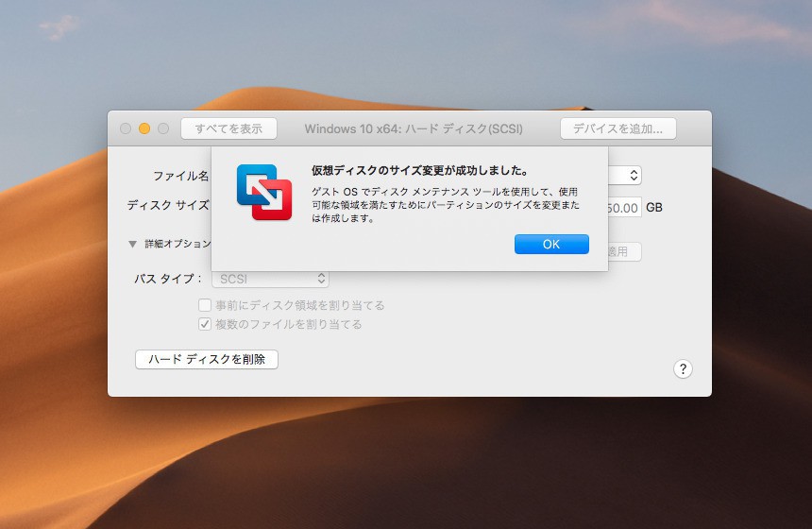Screen dimensions: 812x529
Task: Click the disk size GB input field
Action: coord(625,207)
